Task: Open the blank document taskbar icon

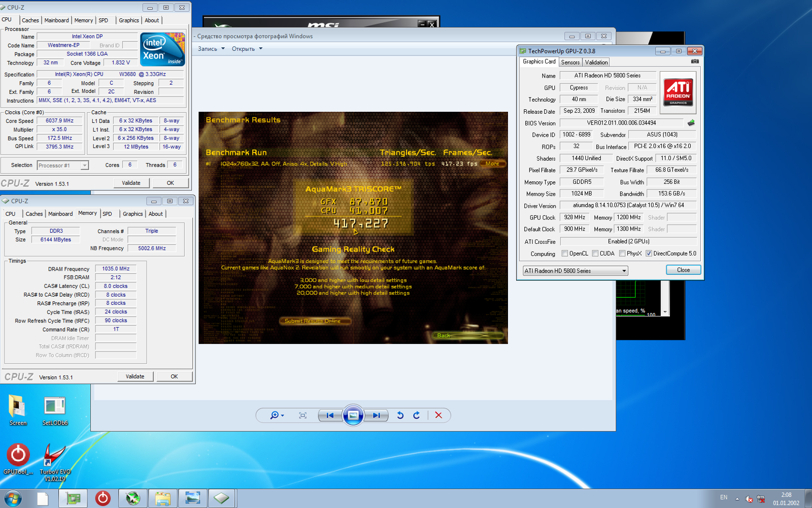Action: [x=43, y=498]
